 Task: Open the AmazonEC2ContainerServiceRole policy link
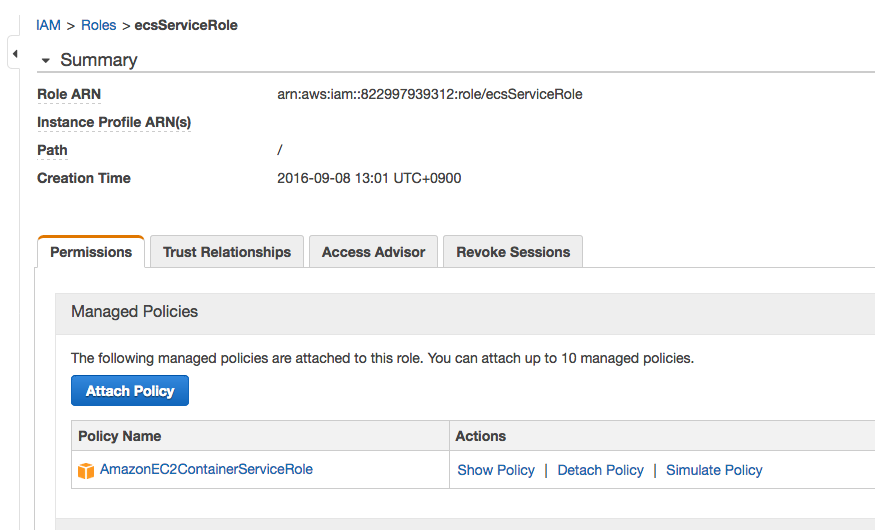(x=206, y=469)
